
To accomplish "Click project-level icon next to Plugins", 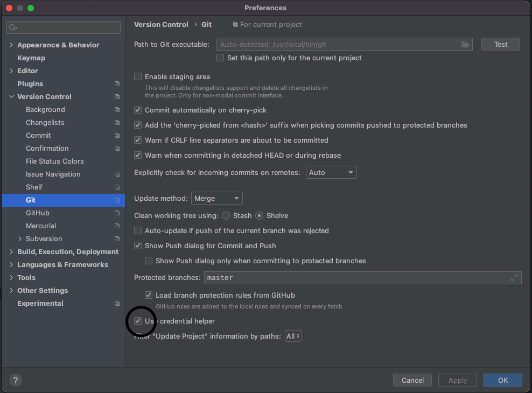I will (x=117, y=84).
